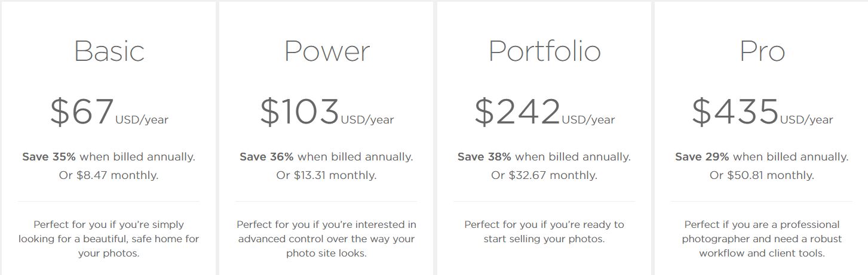Click the Save 35% annual billing text
This screenshot has width=868, height=275.
point(109,157)
